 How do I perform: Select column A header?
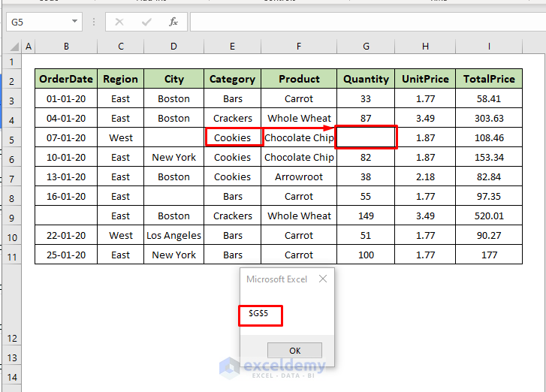pyautogui.click(x=29, y=47)
